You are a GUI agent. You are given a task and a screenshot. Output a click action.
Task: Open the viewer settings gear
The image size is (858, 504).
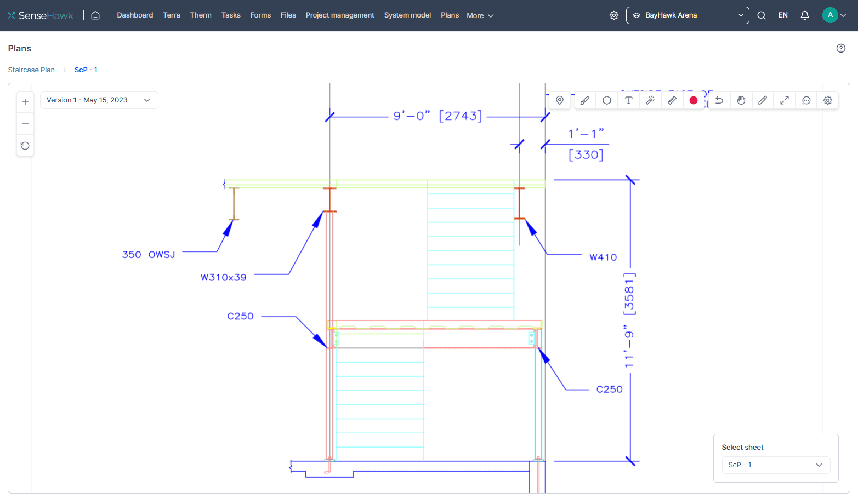point(827,100)
